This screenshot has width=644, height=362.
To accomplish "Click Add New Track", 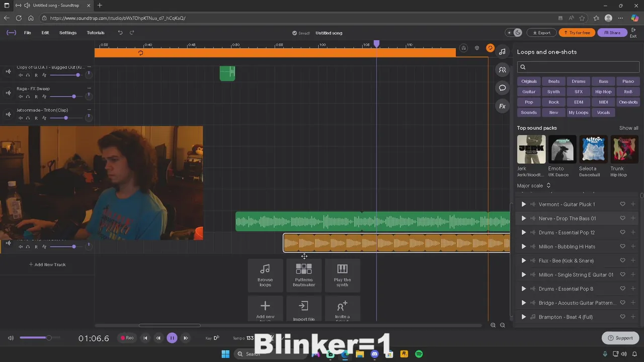I will click(x=47, y=264).
